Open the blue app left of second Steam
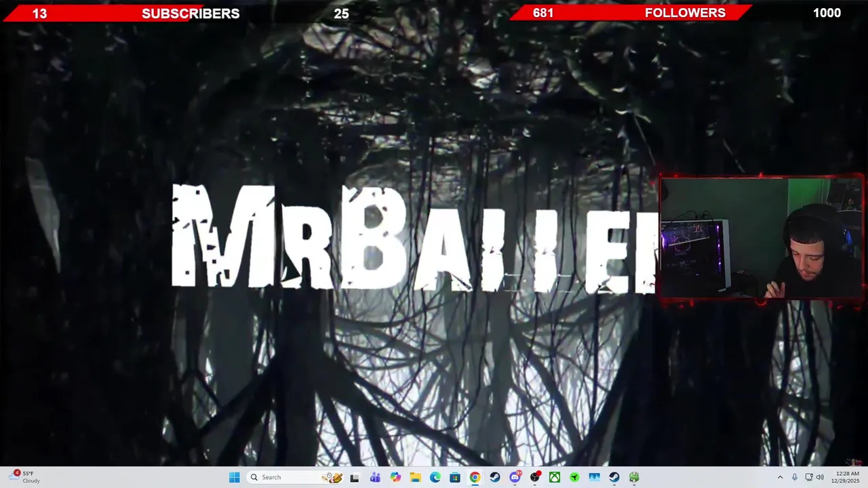This screenshot has height=488, width=868. pyautogui.click(x=594, y=477)
